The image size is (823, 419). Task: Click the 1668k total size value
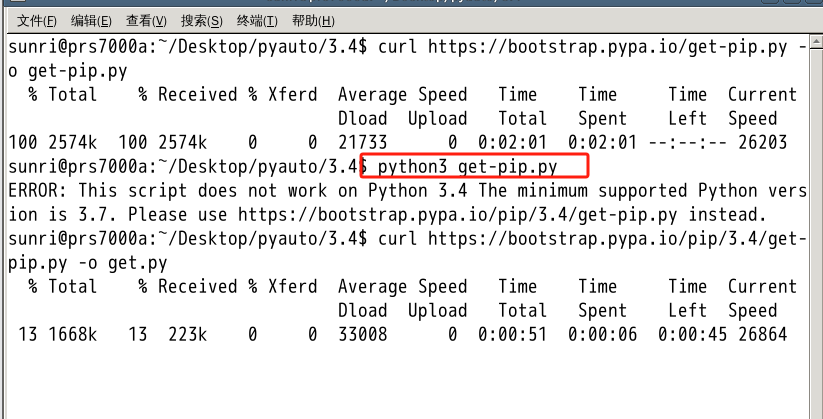[72, 334]
